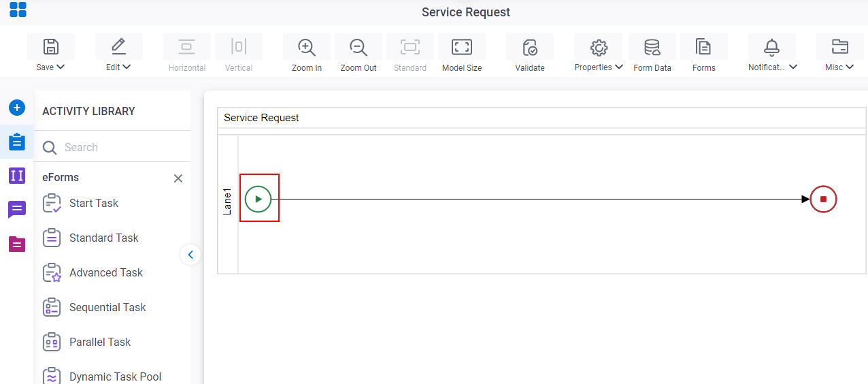
Task: Click the Misc folder icon
Action: (840, 46)
